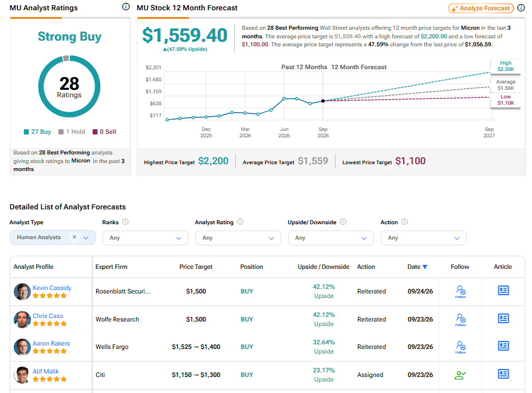Click info icon beside Analyze Forecast button

pyautogui.click(x=521, y=8)
